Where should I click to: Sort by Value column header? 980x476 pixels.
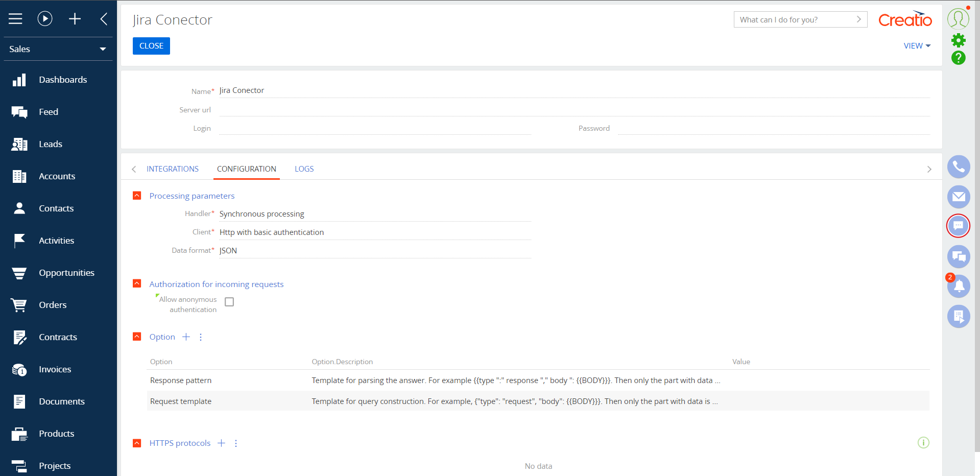(741, 362)
